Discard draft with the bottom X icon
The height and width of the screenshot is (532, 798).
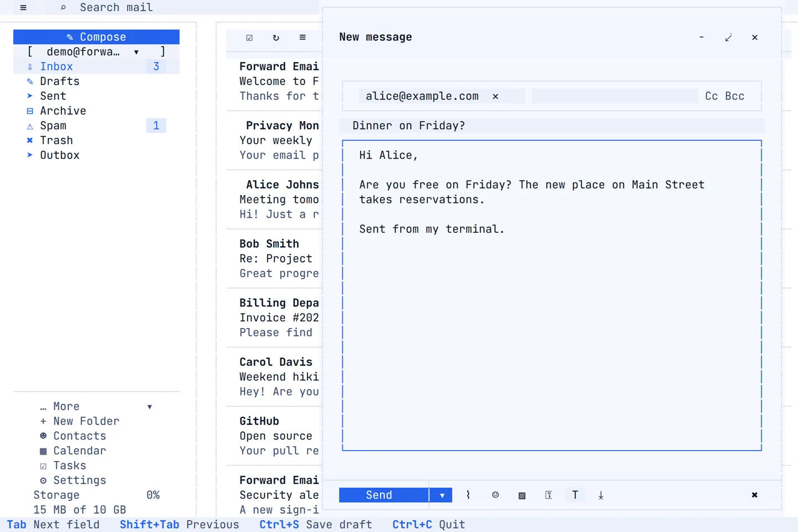coord(754,495)
